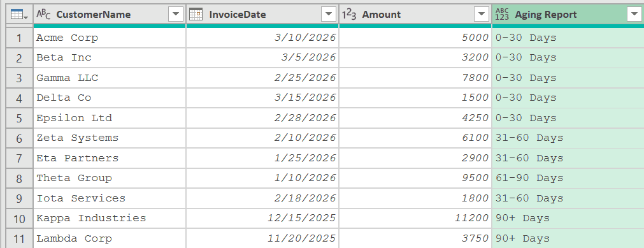
Task: Click the Lambda Corp cell
Action: pos(110,238)
